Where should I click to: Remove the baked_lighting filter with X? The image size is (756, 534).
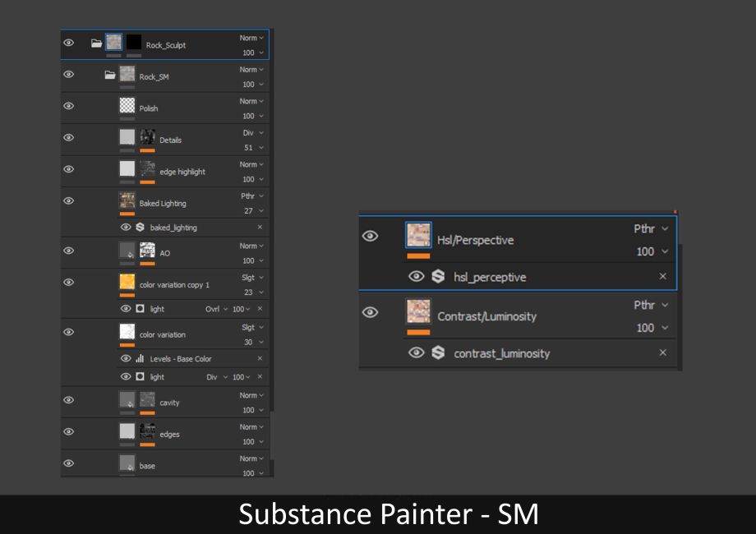click(260, 227)
